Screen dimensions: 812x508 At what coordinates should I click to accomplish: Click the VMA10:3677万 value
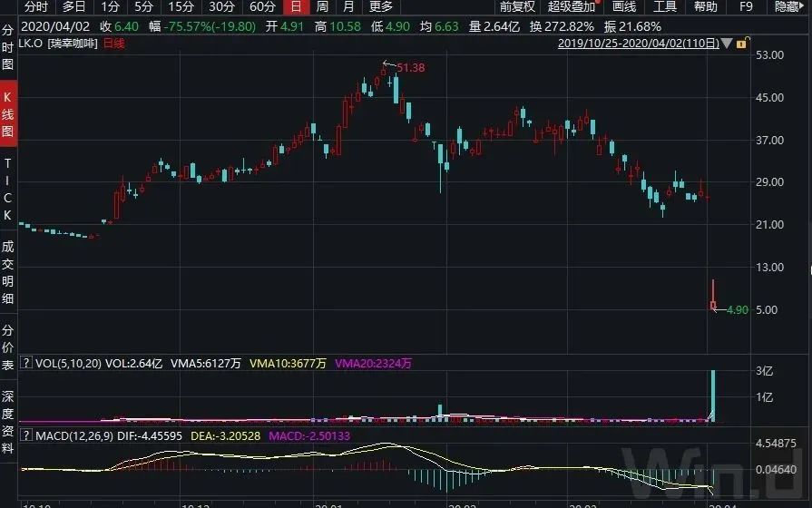click(x=288, y=364)
